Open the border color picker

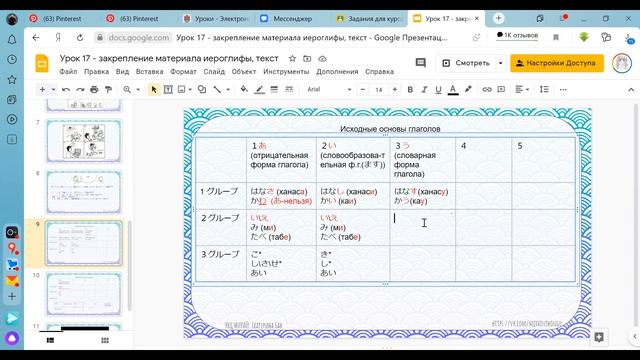(x=259, y=89)
